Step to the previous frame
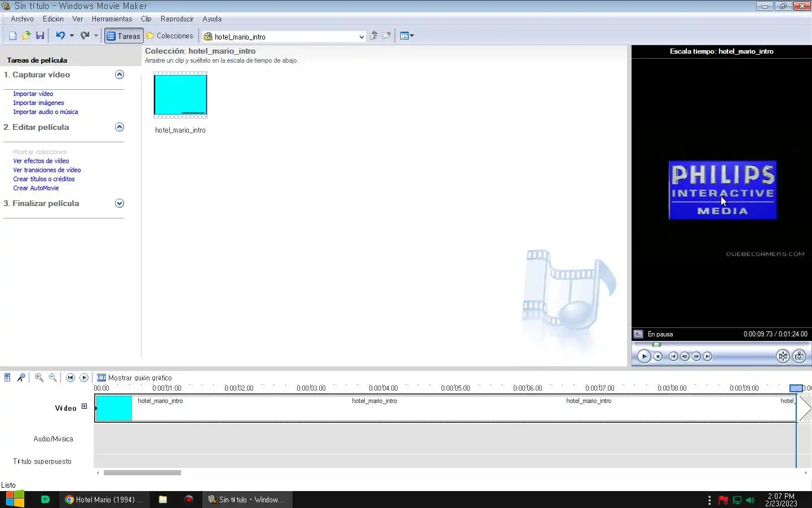This screenshot has width=812, height=508. coord(685,356)
